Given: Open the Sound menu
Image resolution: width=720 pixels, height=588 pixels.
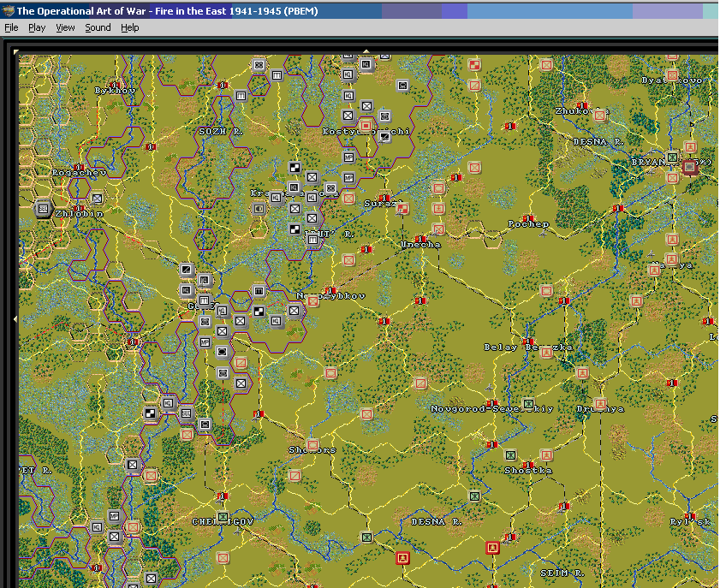Looking at the screenshot, I should pos(98,27).
